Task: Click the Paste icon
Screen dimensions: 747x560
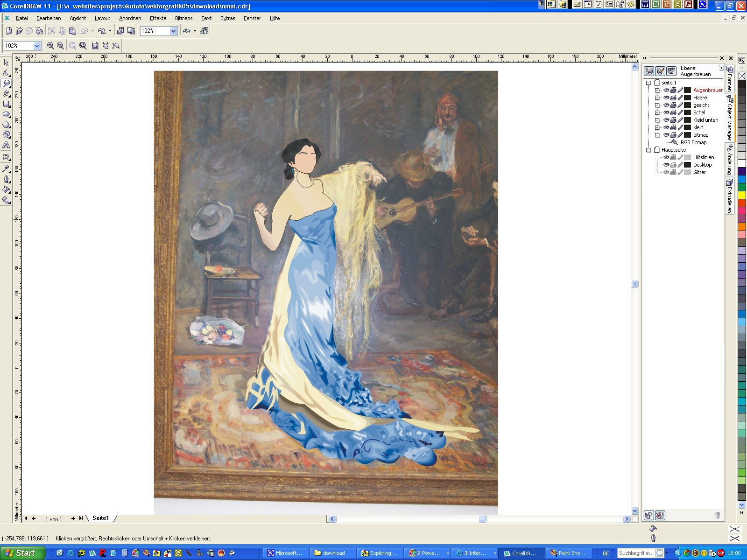Action: 72,31
